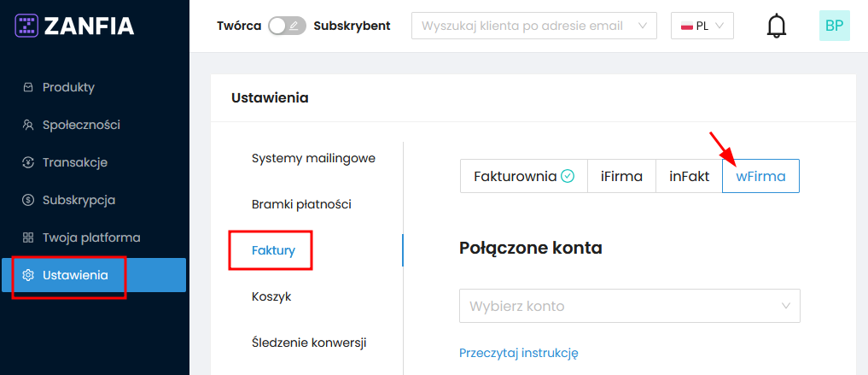Click the Produkty sidebar icon
Screen dimensions: 868x375
27,87
